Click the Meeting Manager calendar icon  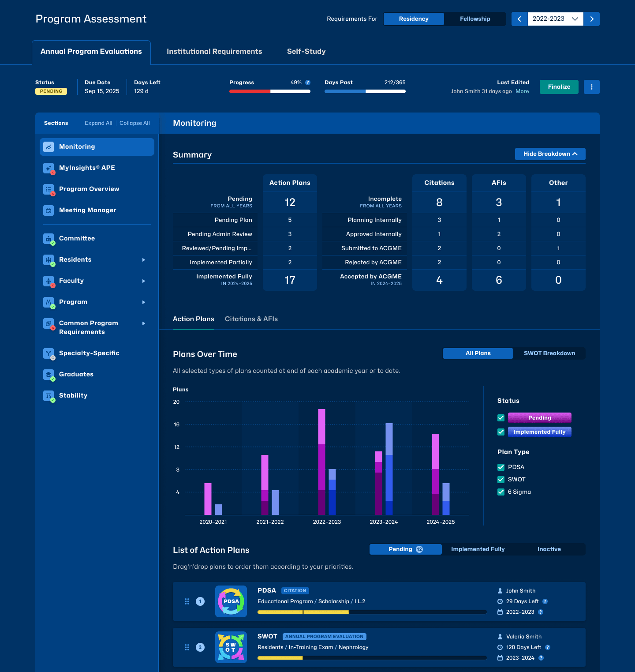(x=49, y=210)
